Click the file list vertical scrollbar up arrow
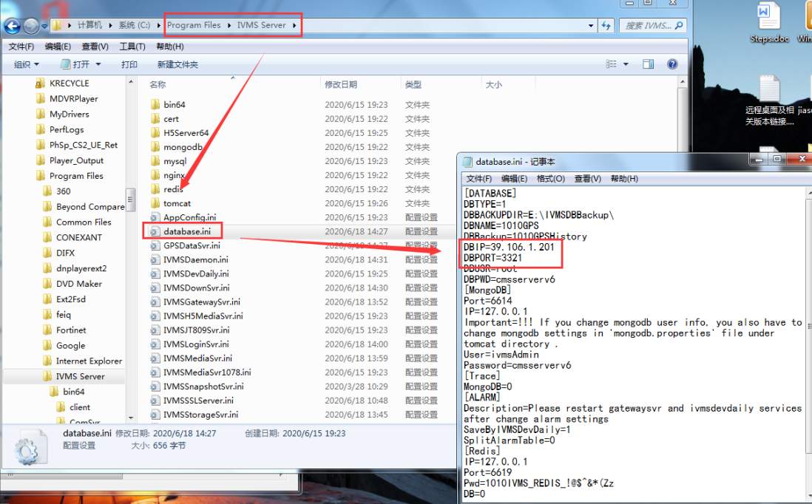Viewport: 812px width, 504px height. 682,82
